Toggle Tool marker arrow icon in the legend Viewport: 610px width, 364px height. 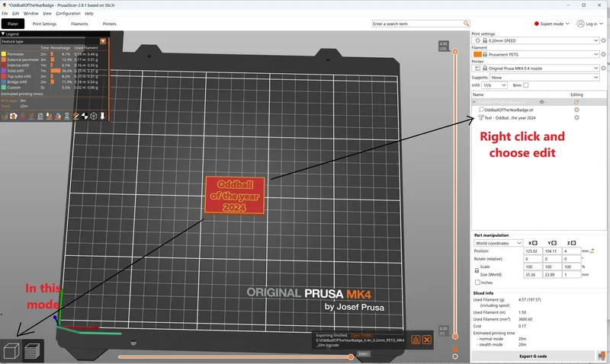tap(102, 117)
